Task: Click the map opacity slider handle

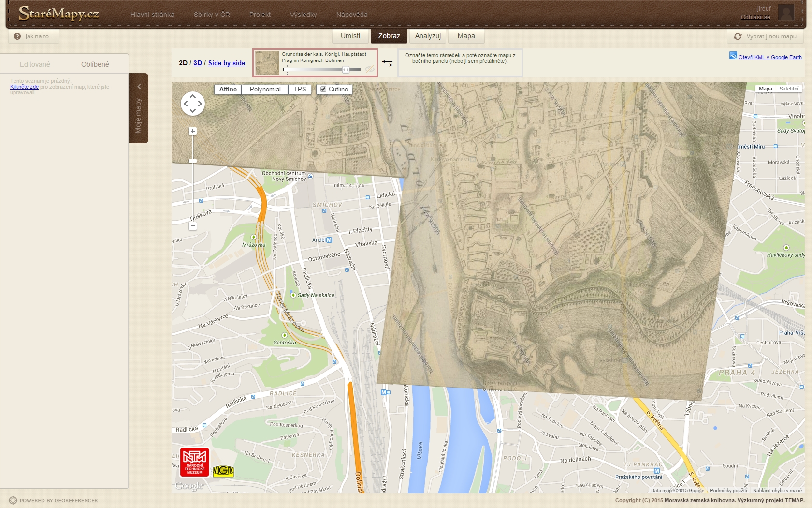Action: coord(346,70)
